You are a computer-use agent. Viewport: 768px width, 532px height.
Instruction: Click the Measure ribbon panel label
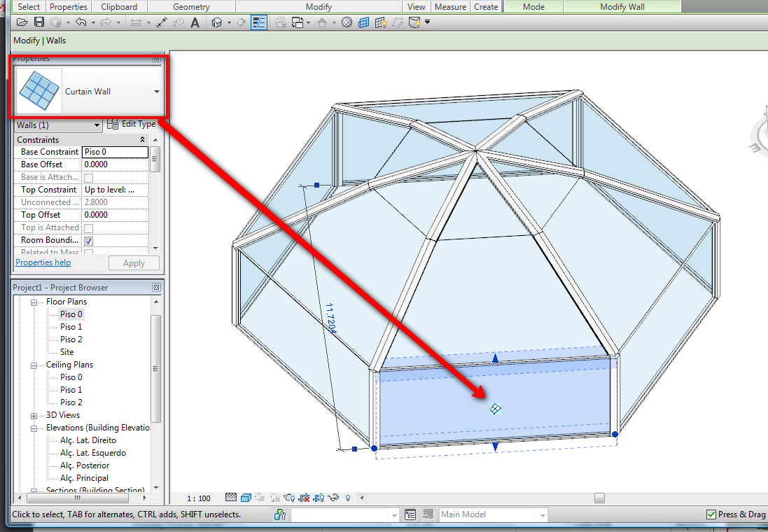[x=450, y=7]
